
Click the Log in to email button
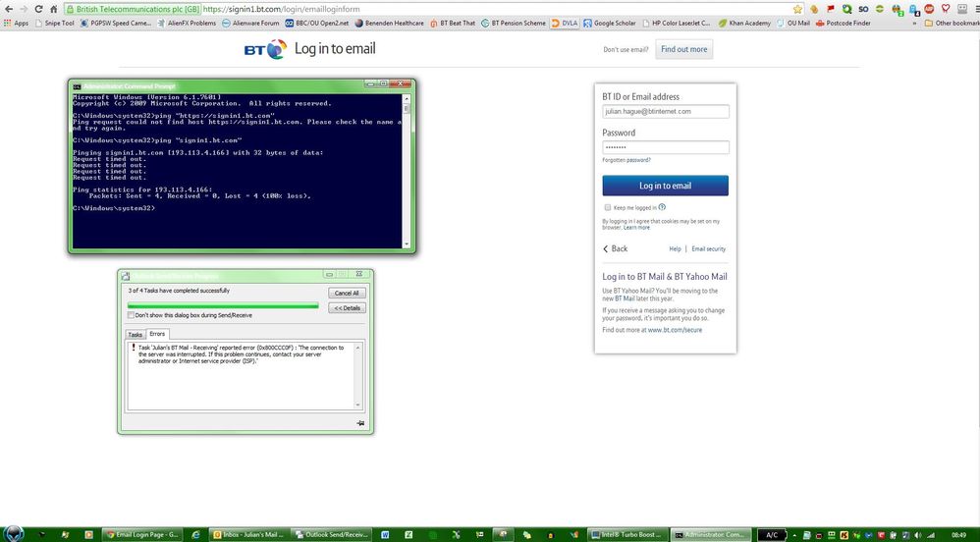(x=665, y=186)
